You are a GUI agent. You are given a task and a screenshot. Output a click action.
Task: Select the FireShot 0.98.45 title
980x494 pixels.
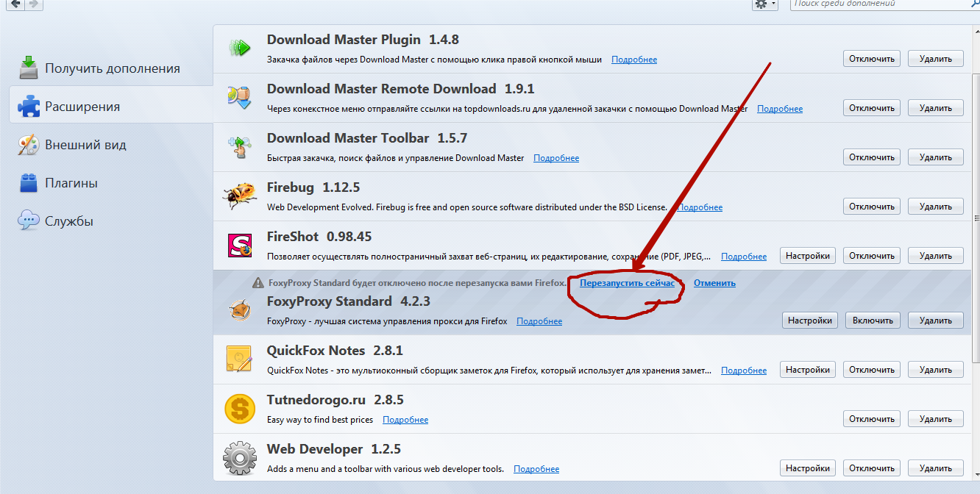[319, 237]
